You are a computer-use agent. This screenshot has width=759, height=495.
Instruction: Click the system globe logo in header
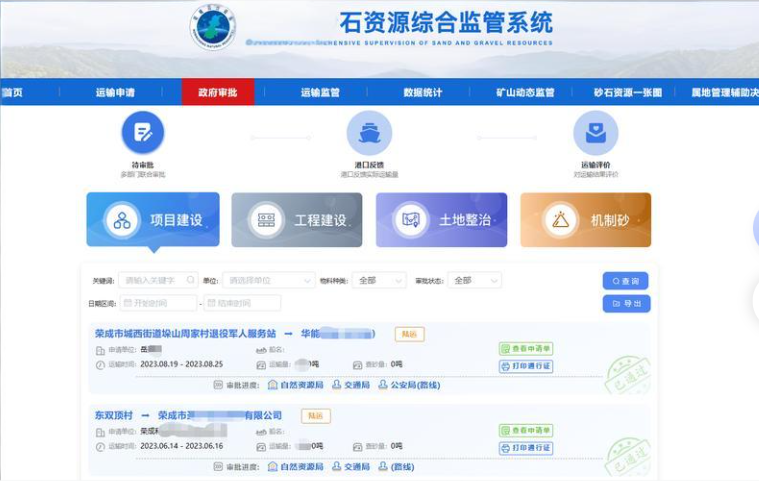coord(213,27)
